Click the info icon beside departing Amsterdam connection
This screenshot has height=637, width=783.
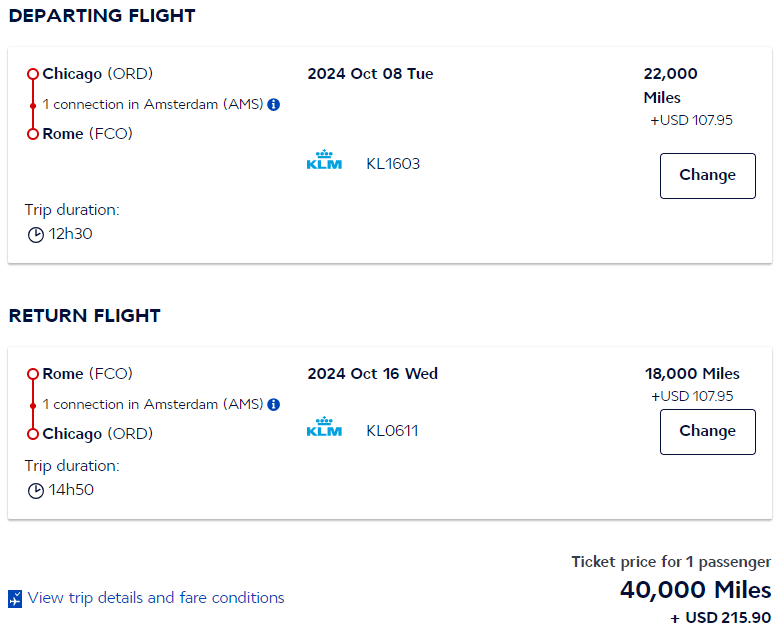click(x=274, y=104)
